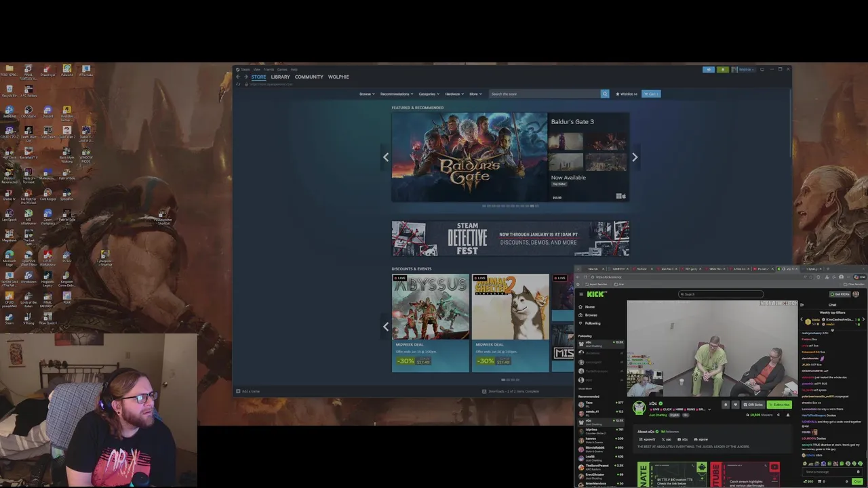This screenshot has height=488, width=868.
Task: Show next featured game in carousel
Action: [635, 157]
